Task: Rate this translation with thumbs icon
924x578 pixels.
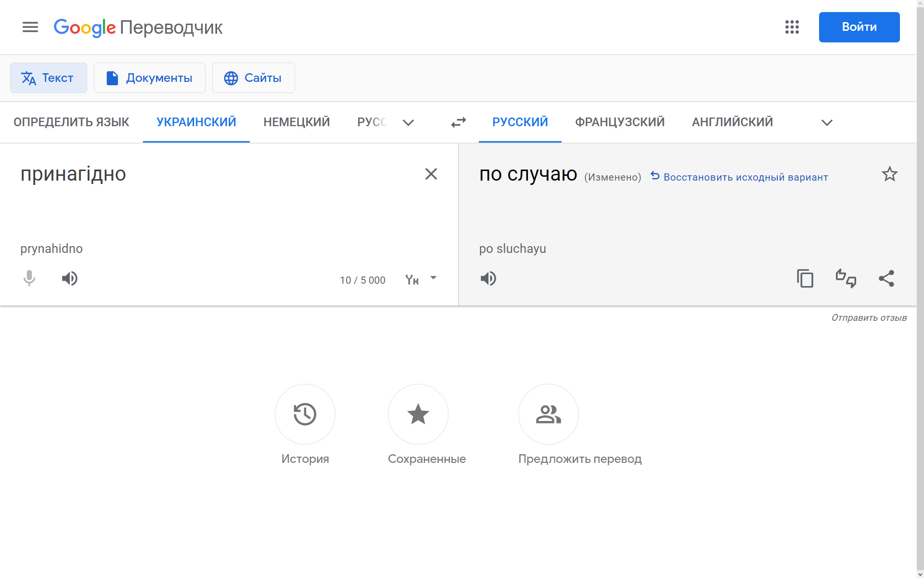Action: 846,278
